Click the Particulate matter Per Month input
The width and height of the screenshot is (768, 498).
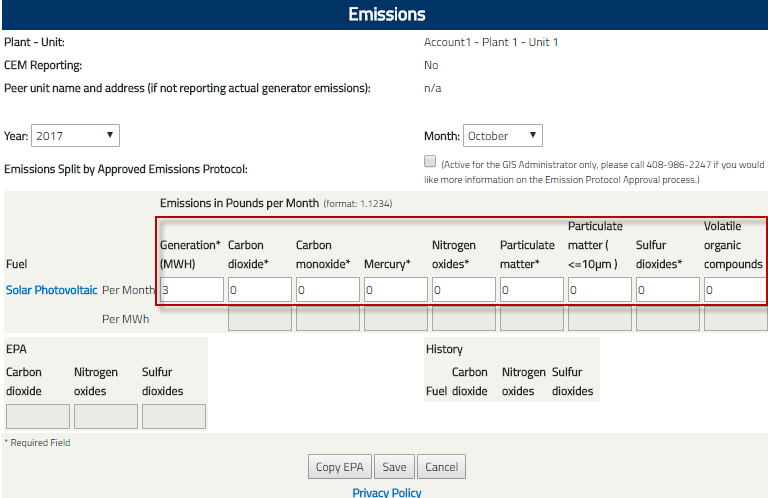[x=532, y=290]
